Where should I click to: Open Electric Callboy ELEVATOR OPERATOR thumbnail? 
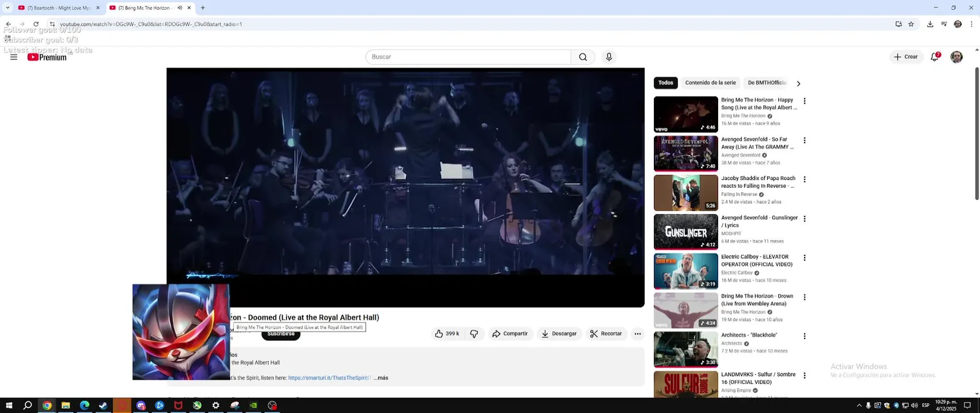point(686,271)
